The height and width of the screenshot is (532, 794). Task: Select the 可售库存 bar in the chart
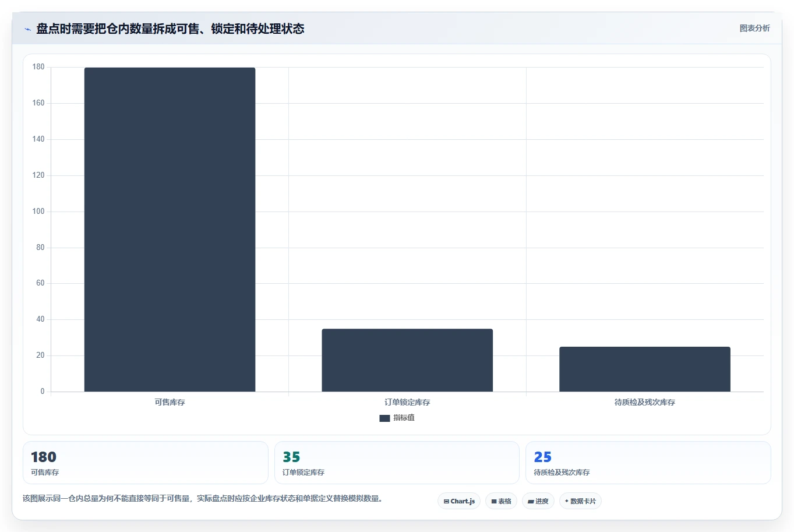pos(170,230)
